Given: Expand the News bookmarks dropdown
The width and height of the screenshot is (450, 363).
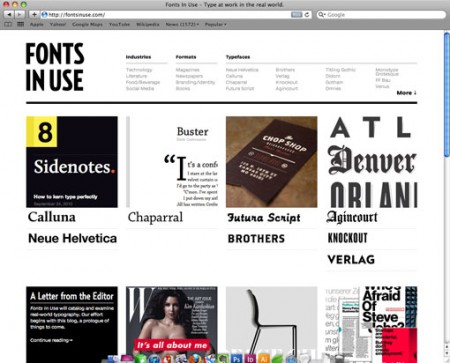Looking at the screenshot, I should click(x=182, y=24).
